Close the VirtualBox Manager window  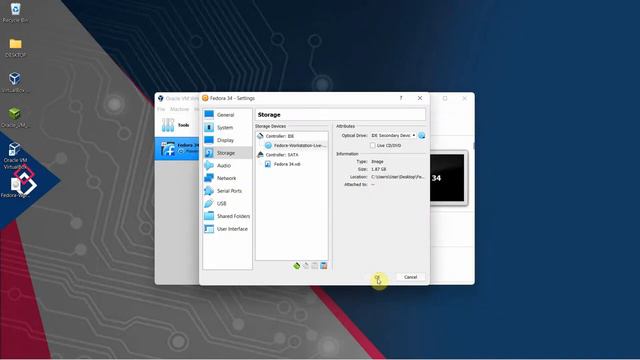464,98
